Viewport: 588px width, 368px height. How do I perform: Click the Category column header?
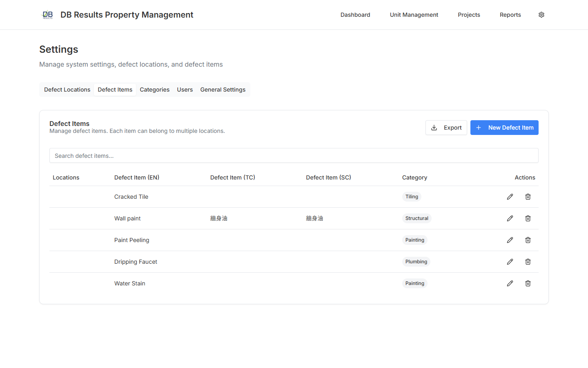(414, 177)
